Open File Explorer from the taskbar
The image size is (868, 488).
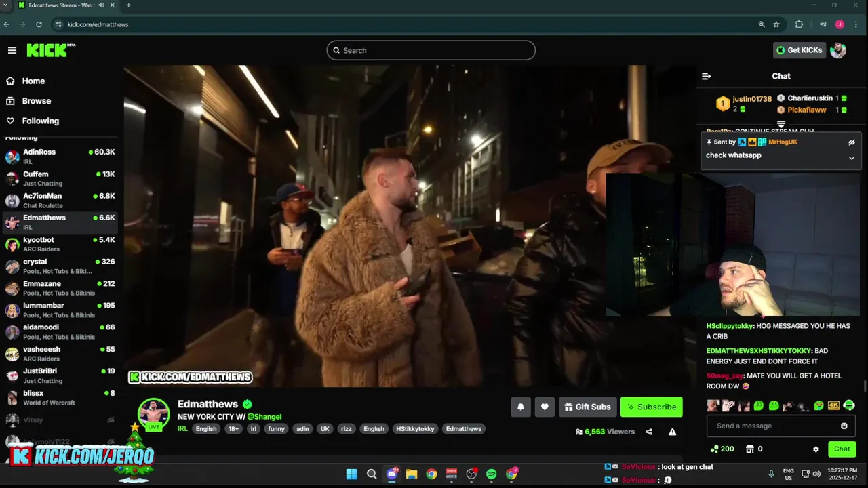click(x=412, y=474)
